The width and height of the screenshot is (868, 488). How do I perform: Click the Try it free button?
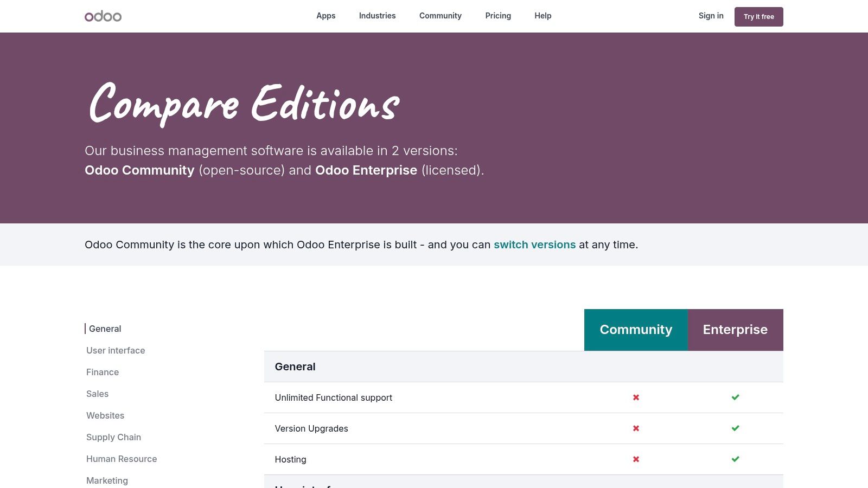coord(758,16)
